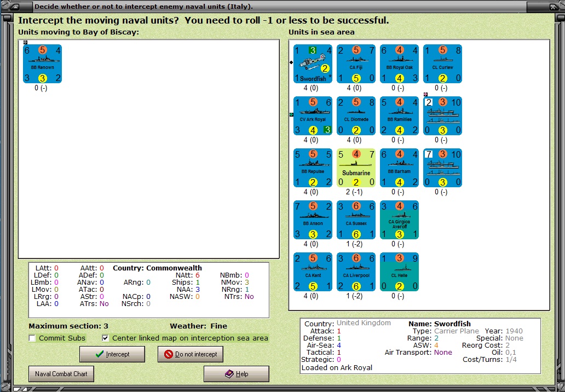Screen dimensions: 565x392
Task: Pick the BB Royal Oak battleship counter
Action: point(399,64)
